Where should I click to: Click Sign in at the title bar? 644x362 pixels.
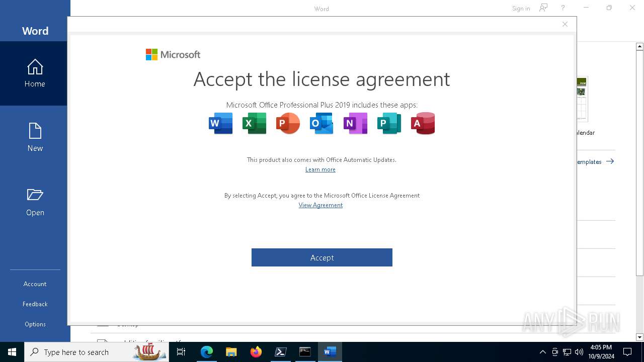pos(521,8)
